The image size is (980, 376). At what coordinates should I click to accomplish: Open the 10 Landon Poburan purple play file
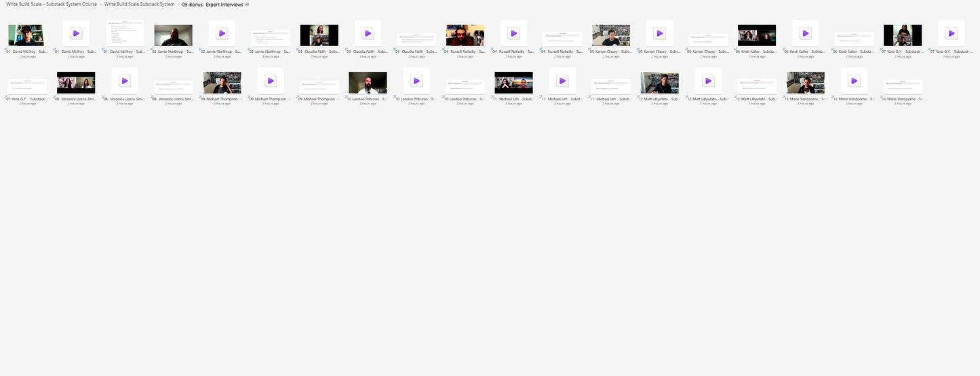(x=416, y=81)
